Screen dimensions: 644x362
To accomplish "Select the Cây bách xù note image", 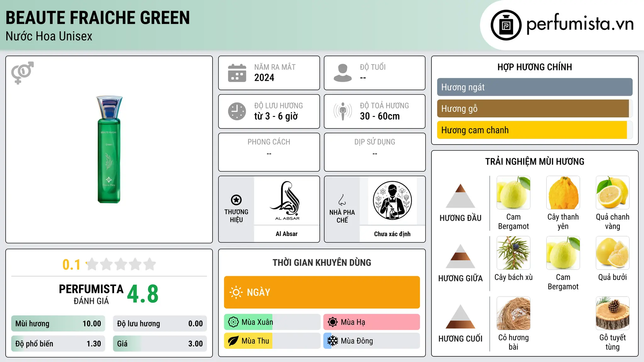I will 513,253.
